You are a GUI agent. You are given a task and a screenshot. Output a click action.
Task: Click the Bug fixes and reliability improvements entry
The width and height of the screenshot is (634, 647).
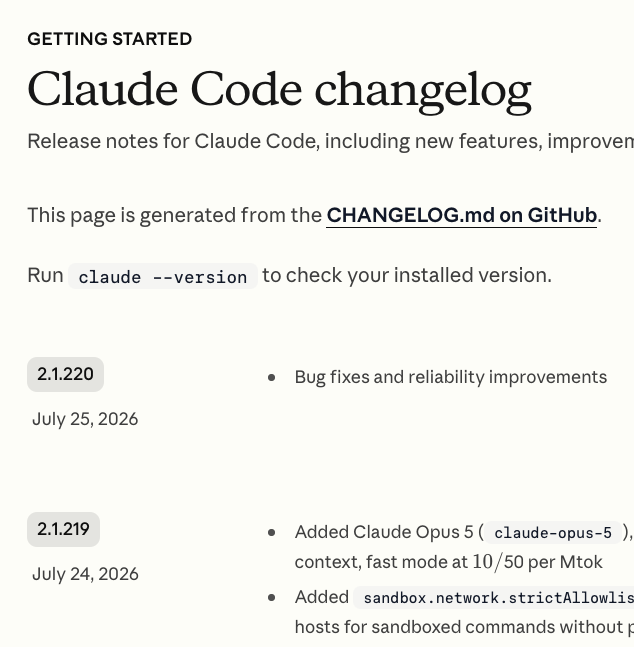451,377
